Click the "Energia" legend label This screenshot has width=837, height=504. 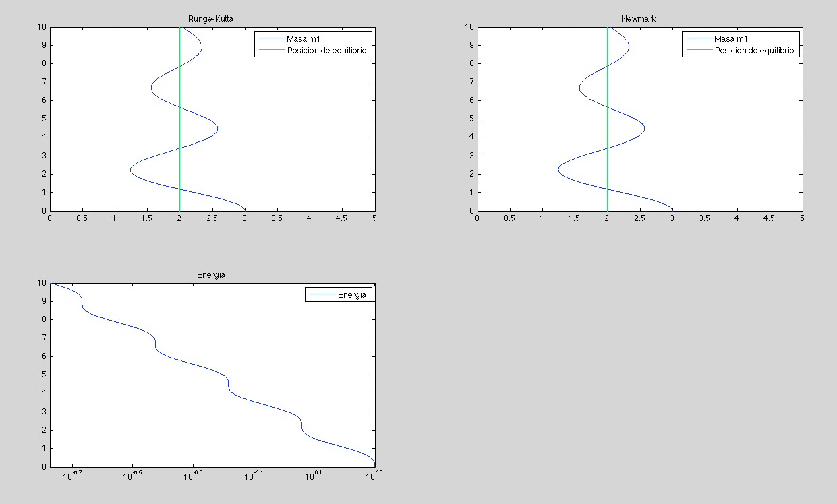tap(352, 294)
